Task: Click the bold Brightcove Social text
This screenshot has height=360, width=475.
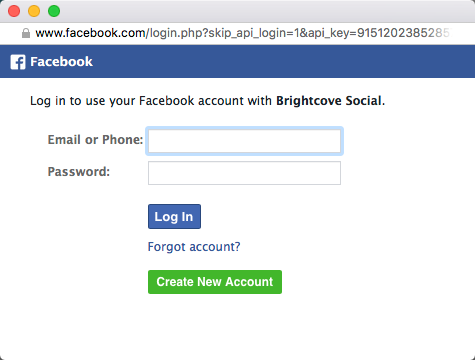Action: 330,101
